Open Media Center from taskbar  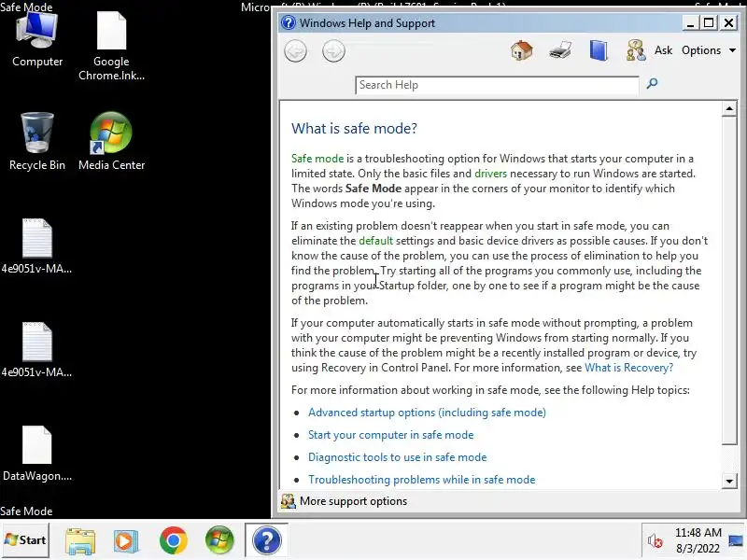point(219,540)
